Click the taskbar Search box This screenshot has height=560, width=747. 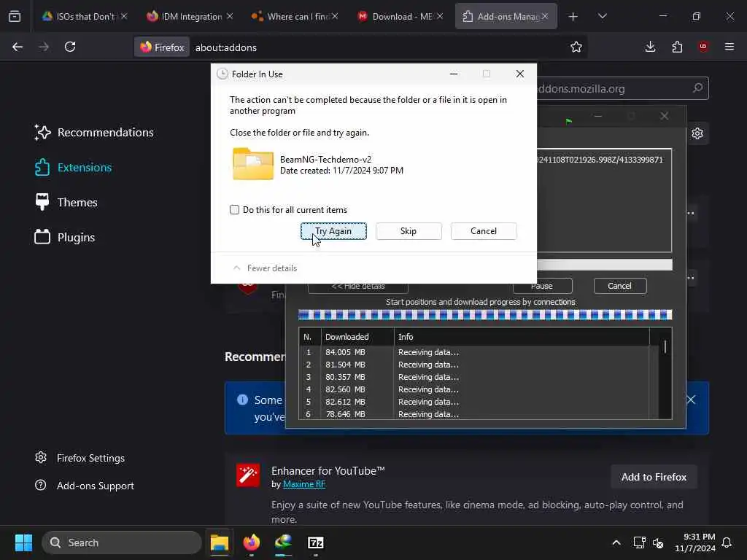click(x=122, y=542)
